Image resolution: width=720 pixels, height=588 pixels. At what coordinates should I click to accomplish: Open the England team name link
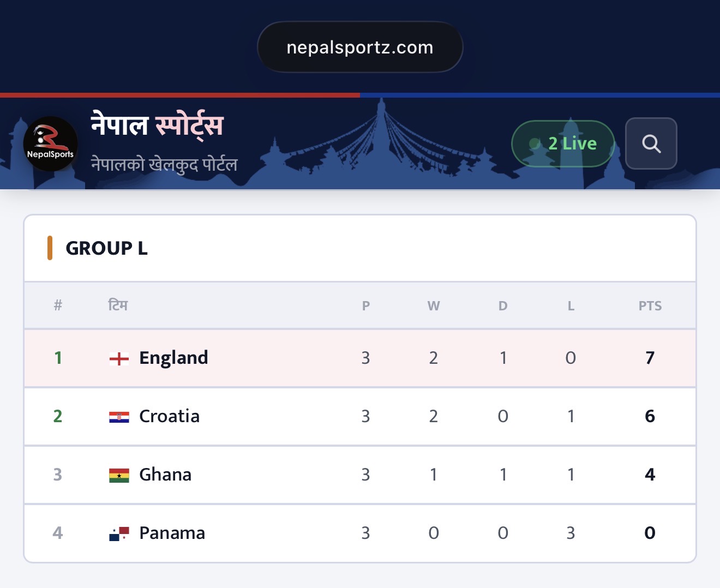coord(173,358)
